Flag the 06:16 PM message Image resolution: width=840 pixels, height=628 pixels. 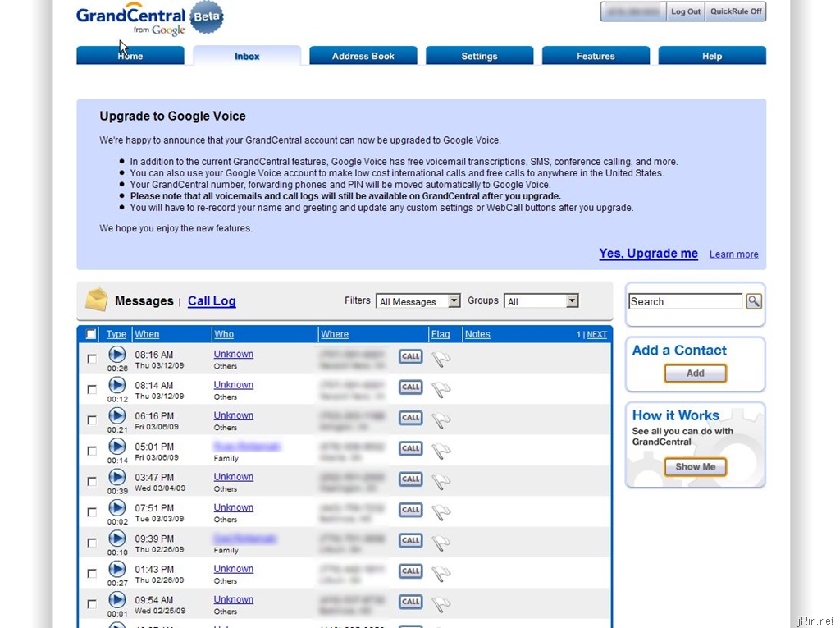(x=441, y=420)
